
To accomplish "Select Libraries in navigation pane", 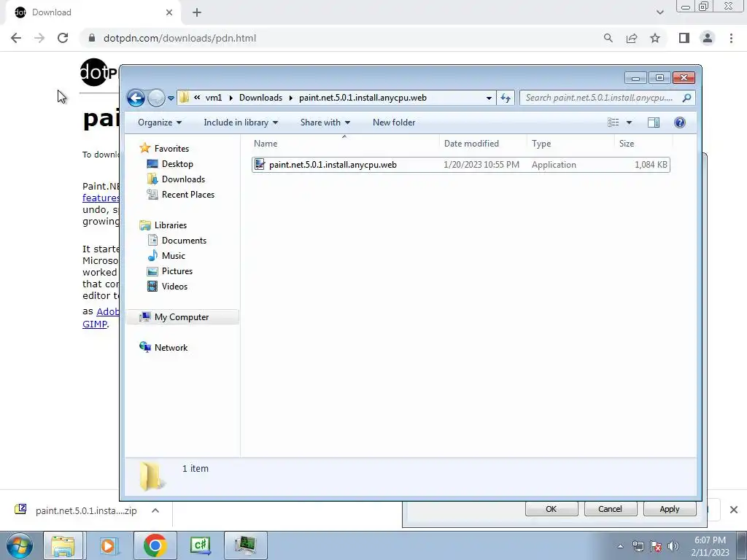I will coord(171,225).
